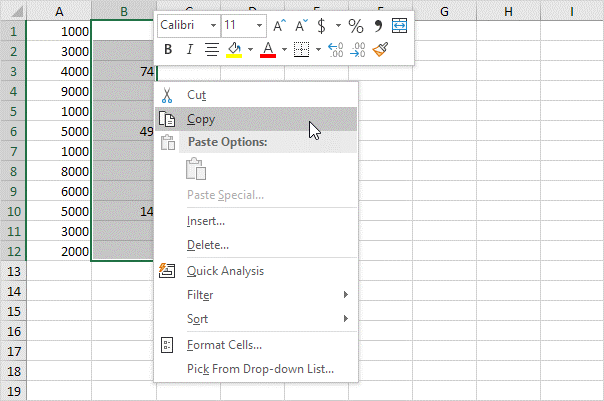Click the increase font size icon
This screenshot has width=604, height=401.
279,25
